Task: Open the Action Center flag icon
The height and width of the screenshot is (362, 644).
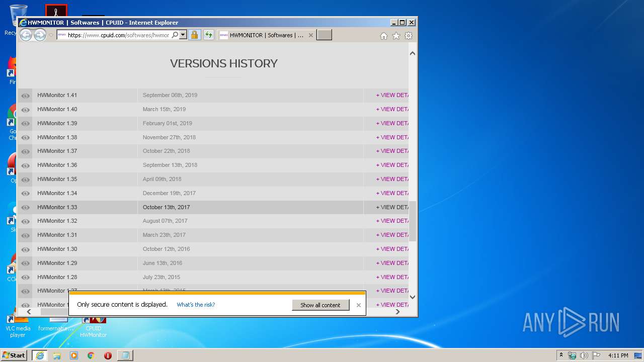Action: click(x=596, y=355)
